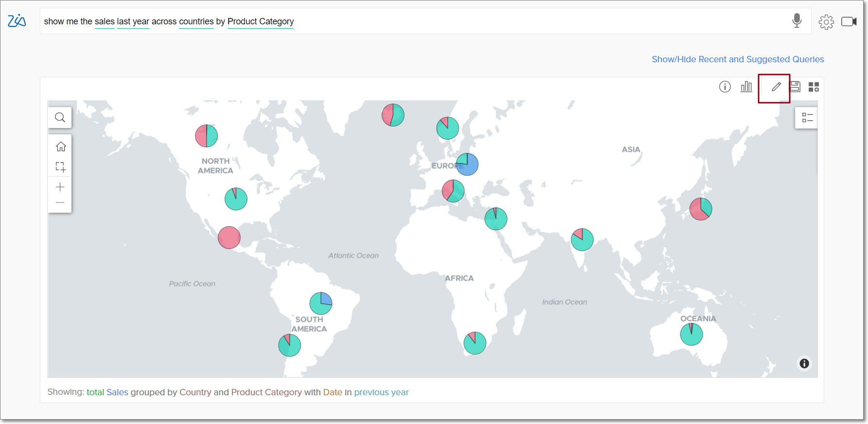Change chart type via bar chart icon

pos(746,87)
